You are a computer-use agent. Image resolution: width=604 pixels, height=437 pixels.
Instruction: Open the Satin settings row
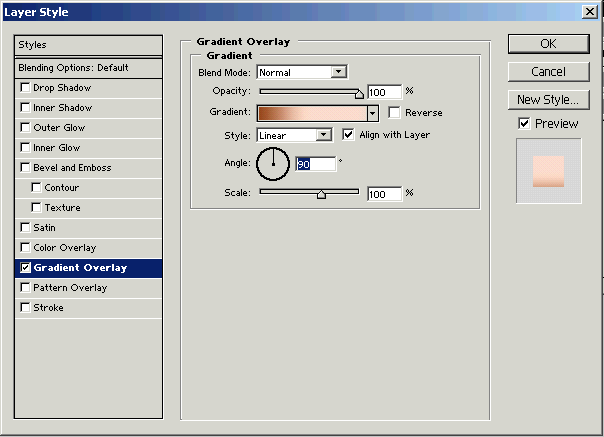[x=88, y=228]
